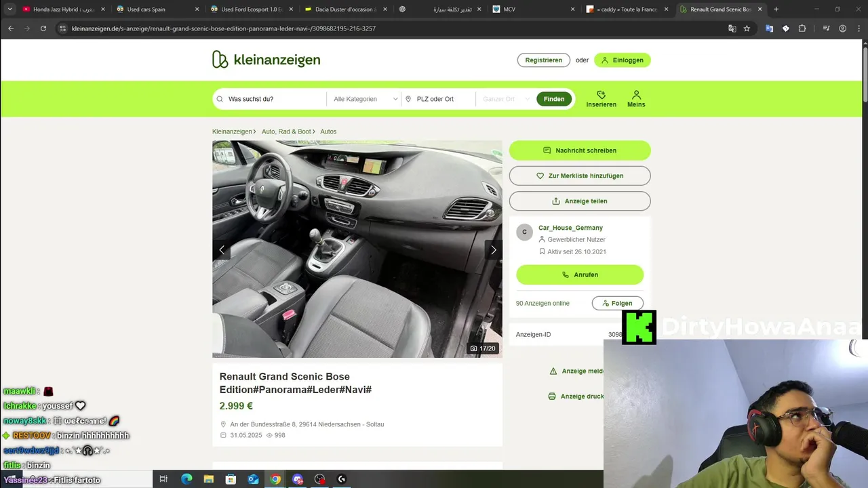868x488 pixels.
Task: Click the 17/20 photo counter badge
Action: pyautogui.click(x=483, y=348)
